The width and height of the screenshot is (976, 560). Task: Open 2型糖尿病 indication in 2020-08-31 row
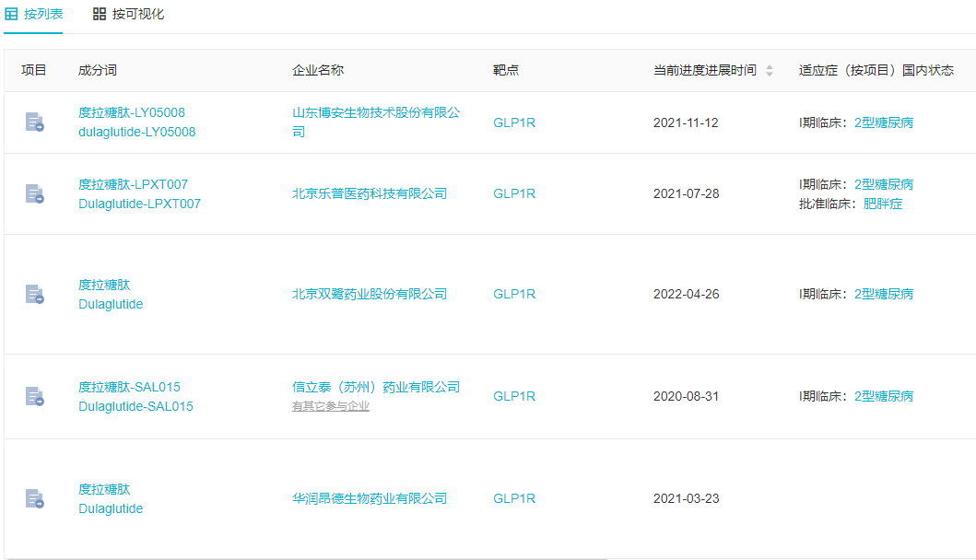tap(883, 396)
